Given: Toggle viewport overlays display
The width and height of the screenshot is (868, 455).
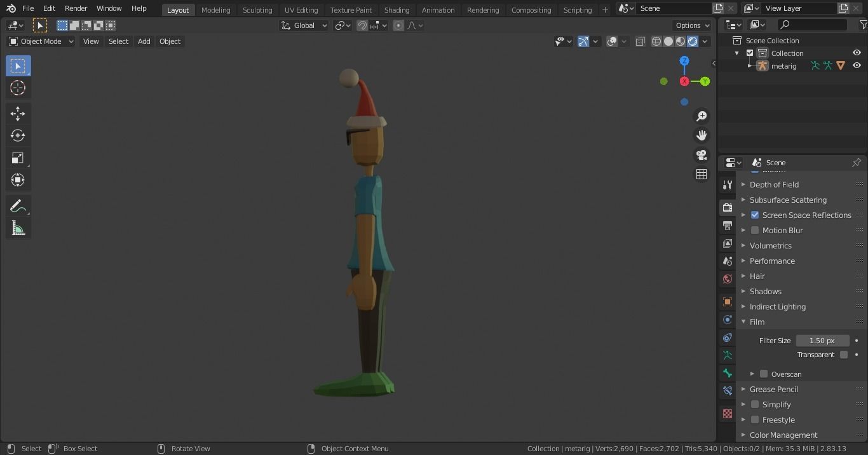Looking at the screenshot, I should [x=612, y=41].
